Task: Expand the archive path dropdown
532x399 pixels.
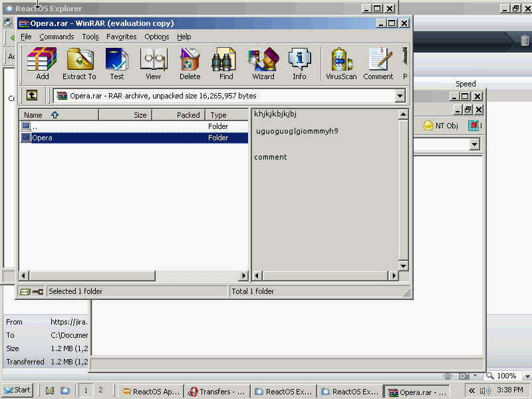Action: pyautogui.click(x=400, y=96)
